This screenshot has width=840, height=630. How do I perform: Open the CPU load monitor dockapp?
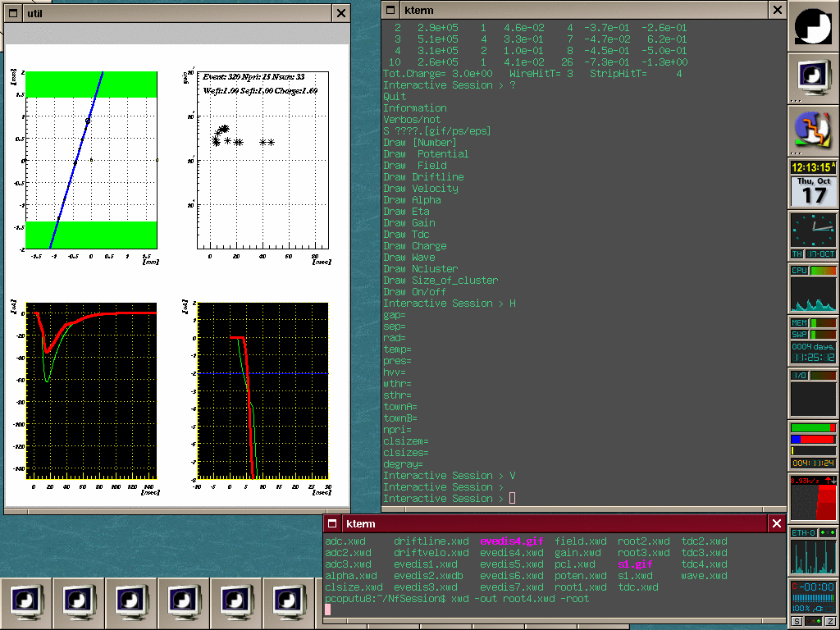[x=813, y=289]
